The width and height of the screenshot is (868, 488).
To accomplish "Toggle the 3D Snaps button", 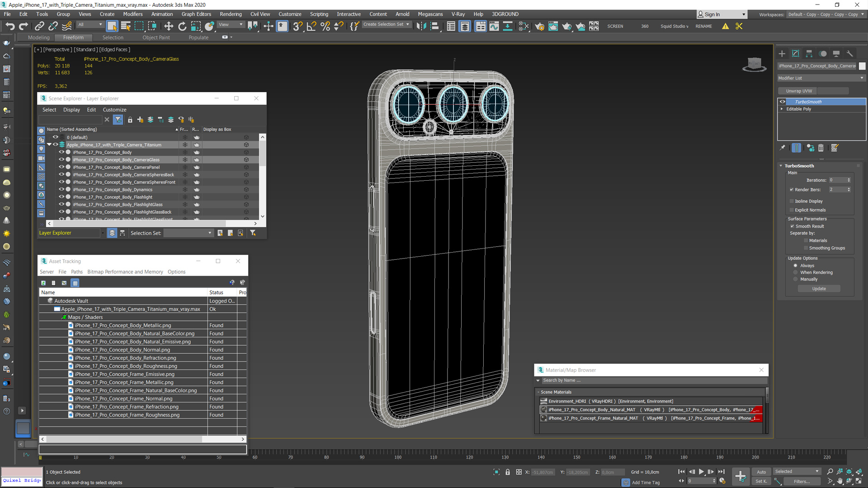I will click(x=297, y=26).
